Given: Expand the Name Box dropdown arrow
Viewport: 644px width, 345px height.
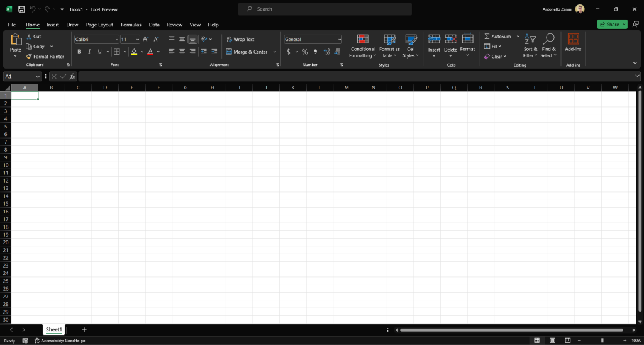Looking at the screenshot, I should (38, 76).
